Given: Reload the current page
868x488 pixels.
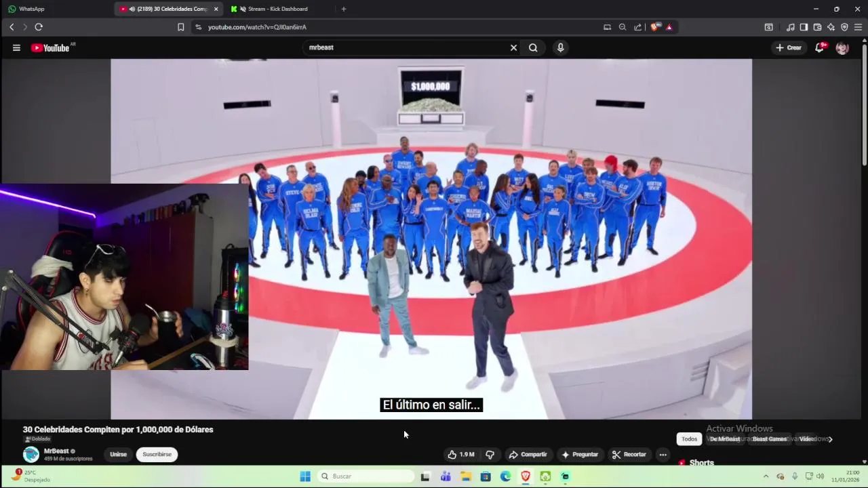Looking at the screenshot, I should click(39, 27).
